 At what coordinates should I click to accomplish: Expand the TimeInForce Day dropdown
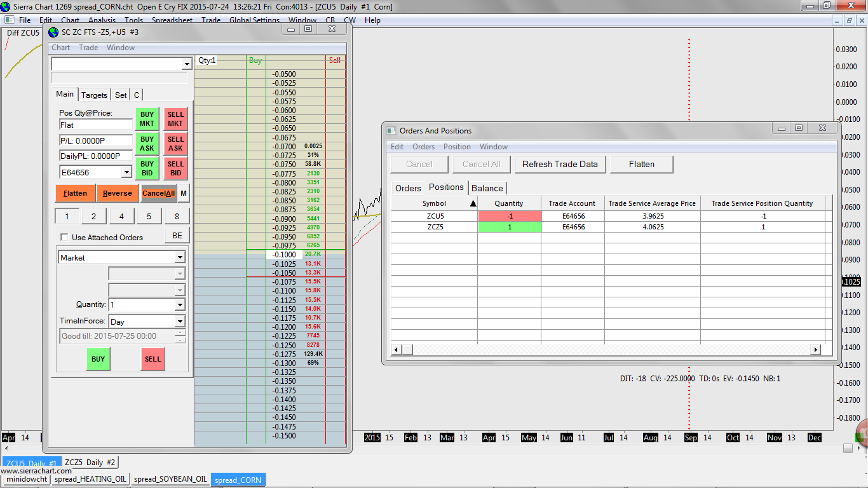(180, 322)
